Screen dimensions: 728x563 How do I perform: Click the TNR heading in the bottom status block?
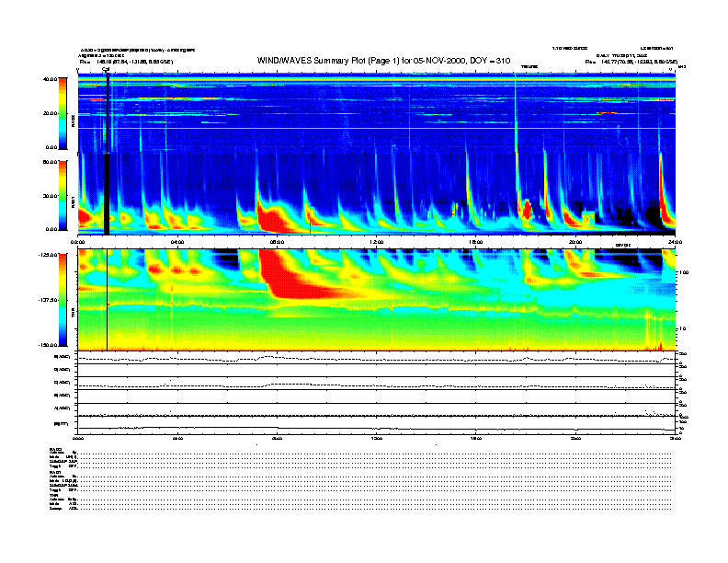click(53, 496)
